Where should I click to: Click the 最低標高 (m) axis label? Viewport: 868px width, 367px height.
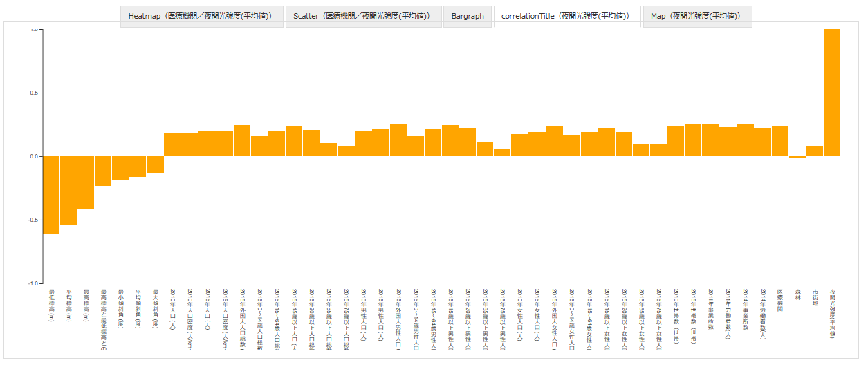[x=51, y=305]
